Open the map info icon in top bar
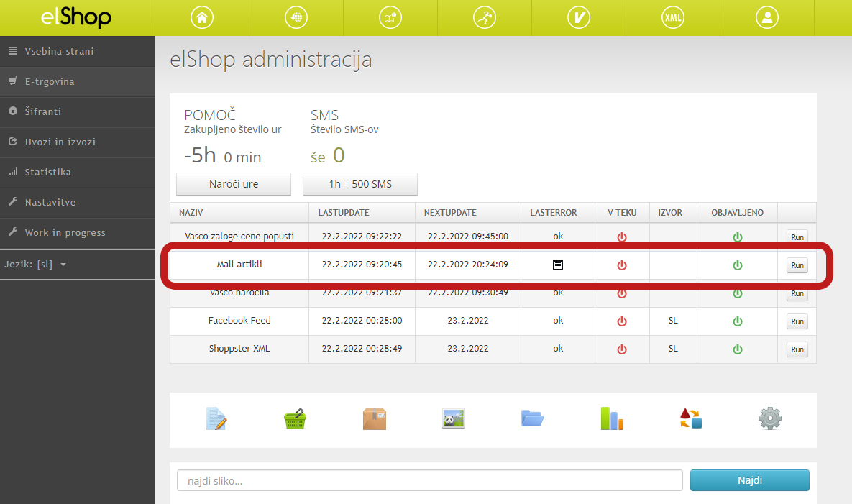Viewport: 852px width, 504px height. (x=390, y=17)
